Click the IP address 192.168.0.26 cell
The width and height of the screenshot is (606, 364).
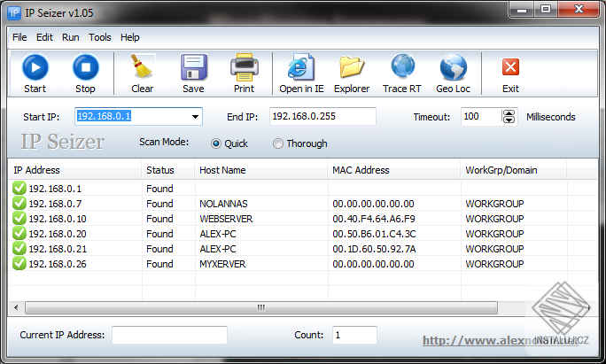point(58,264)
